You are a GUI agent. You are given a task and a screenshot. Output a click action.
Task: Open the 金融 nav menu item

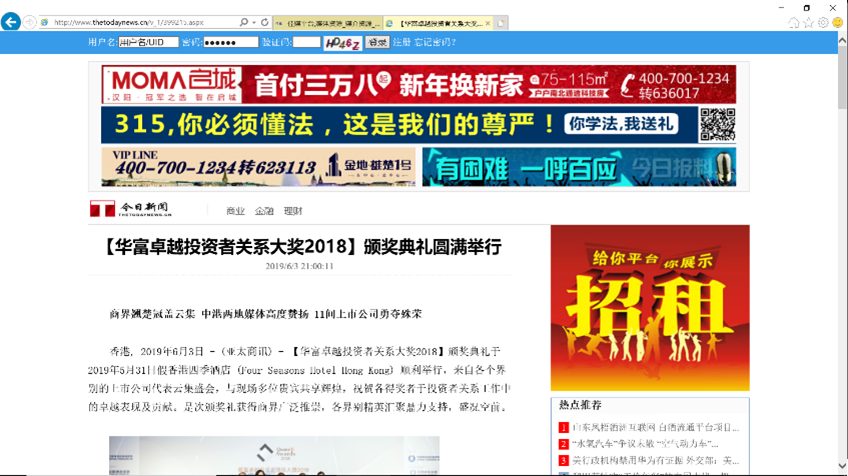click(x=264, y=211)
